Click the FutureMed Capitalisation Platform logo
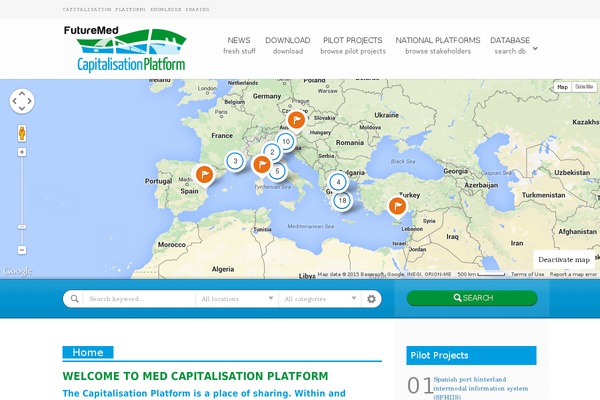 (125, 49)
